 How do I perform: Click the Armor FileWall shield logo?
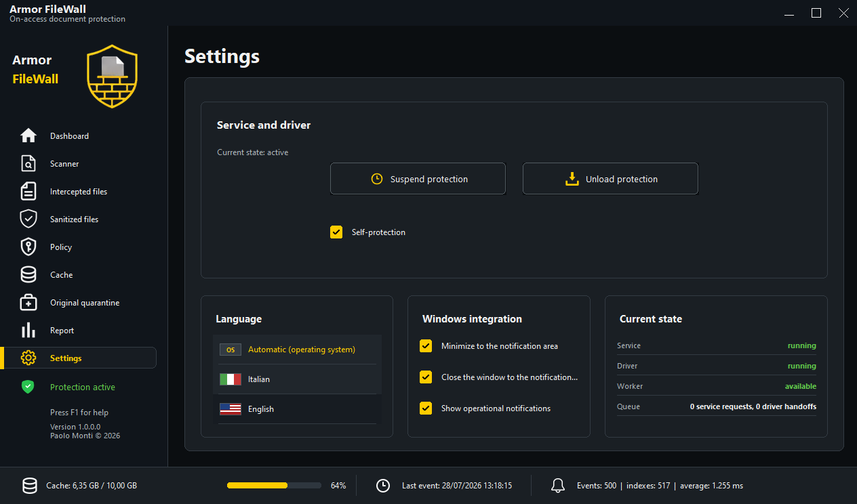coord(113,76)
